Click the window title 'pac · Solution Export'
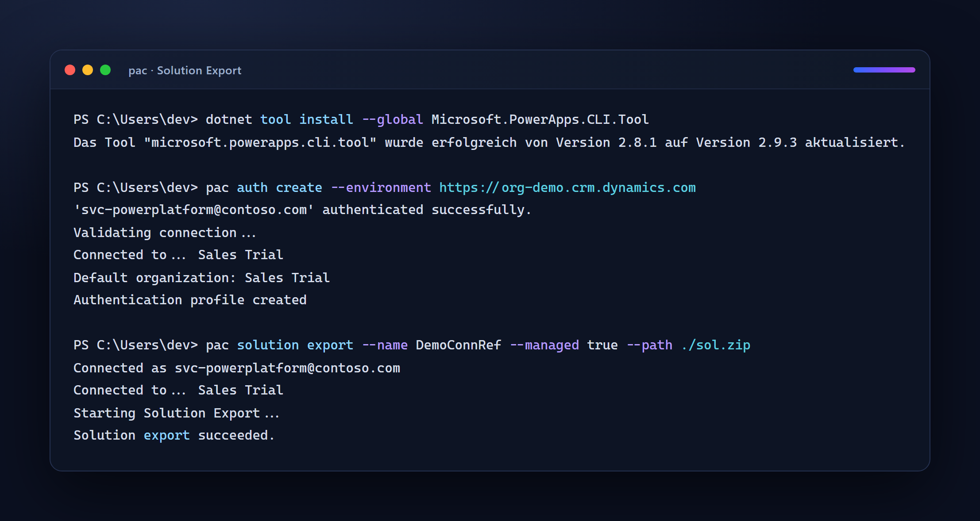 tap(185, 70)
